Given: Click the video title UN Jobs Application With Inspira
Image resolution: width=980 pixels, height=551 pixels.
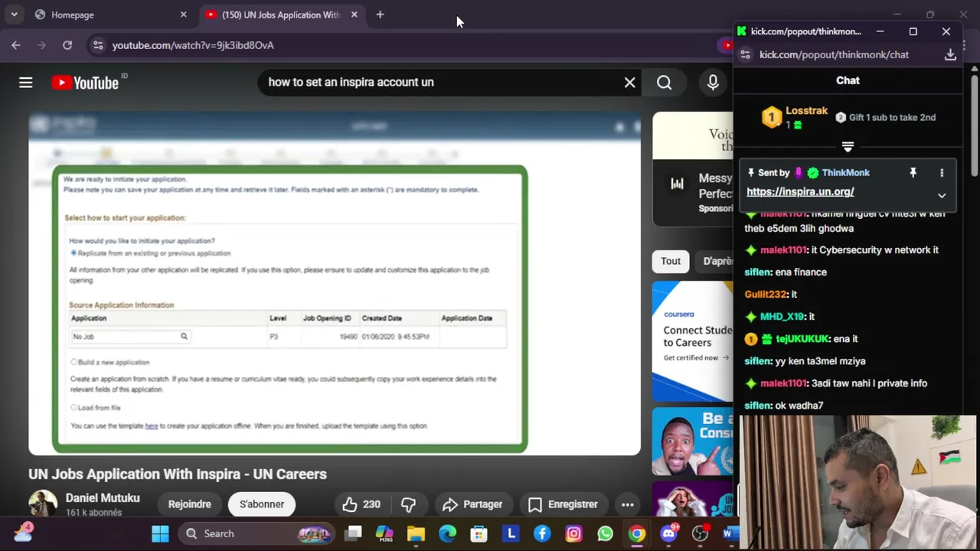Looking at the screenshot, I should click(x=178, y=474).
